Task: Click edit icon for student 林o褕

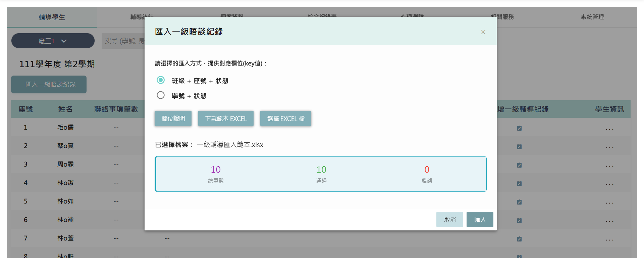Action: 519,220
